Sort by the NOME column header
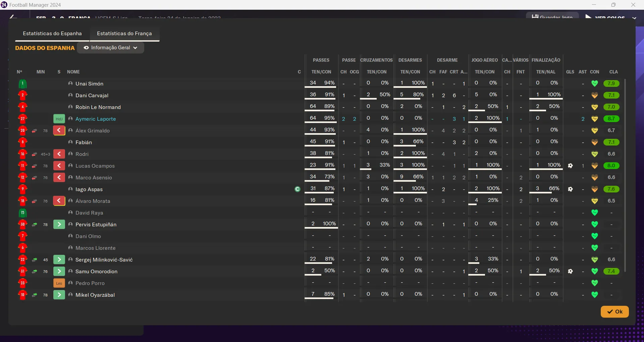 pos(73,72)
